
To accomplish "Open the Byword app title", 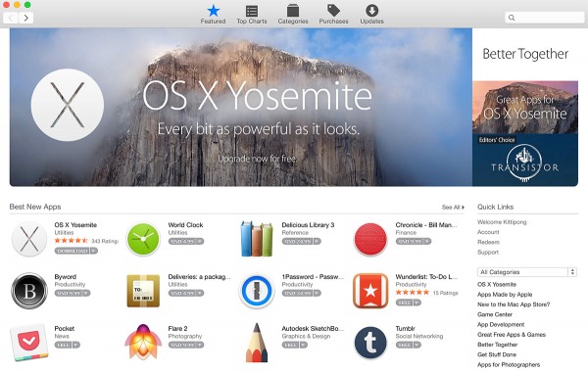I will pyautogui.click(x=66, y=277).
